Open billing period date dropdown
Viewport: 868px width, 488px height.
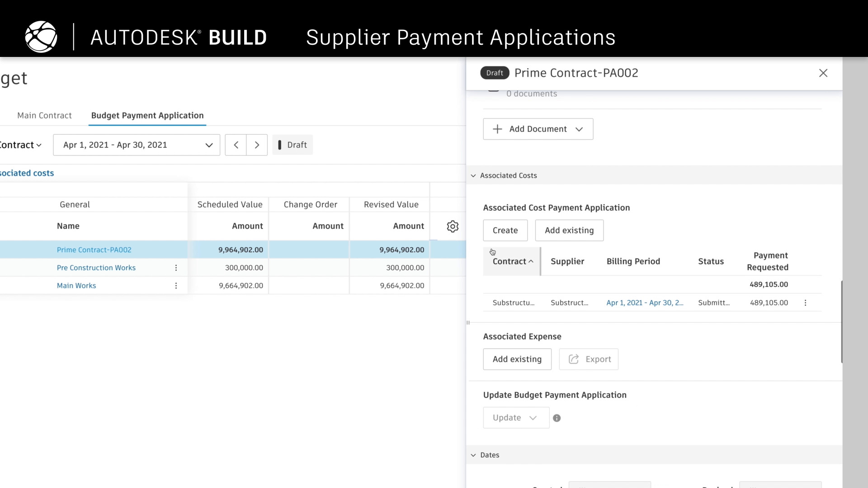(136, 145)
